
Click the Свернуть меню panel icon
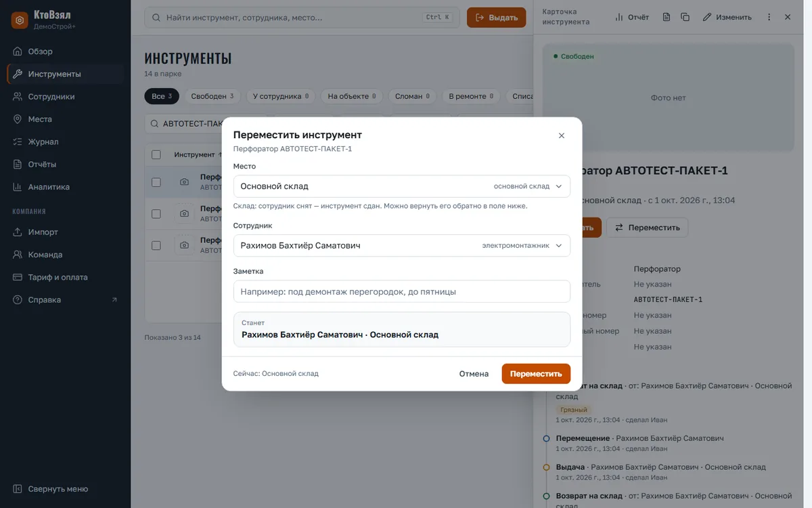[18, 489]
